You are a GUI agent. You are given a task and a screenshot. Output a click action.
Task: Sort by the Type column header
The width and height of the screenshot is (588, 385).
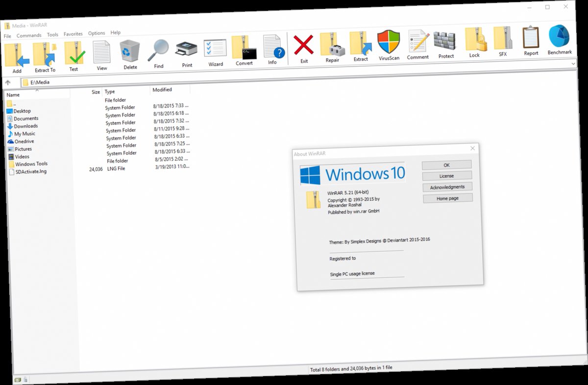click(125, 91)
